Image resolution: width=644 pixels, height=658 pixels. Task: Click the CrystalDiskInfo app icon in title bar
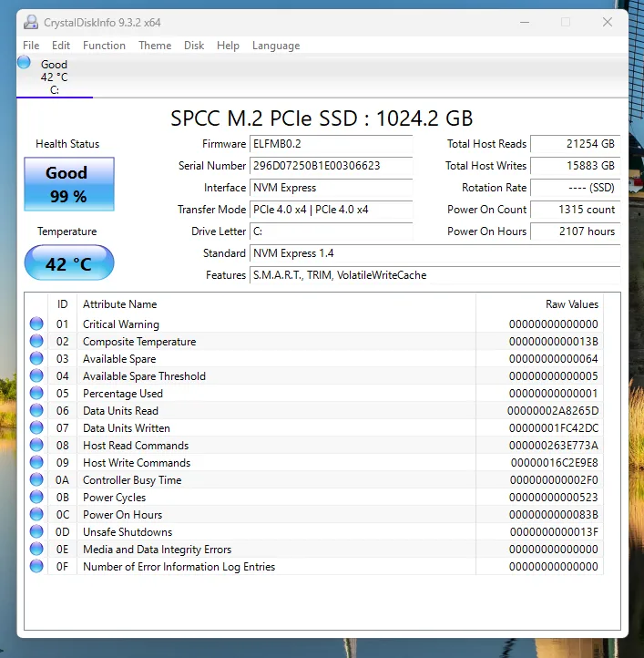point(31,22)
